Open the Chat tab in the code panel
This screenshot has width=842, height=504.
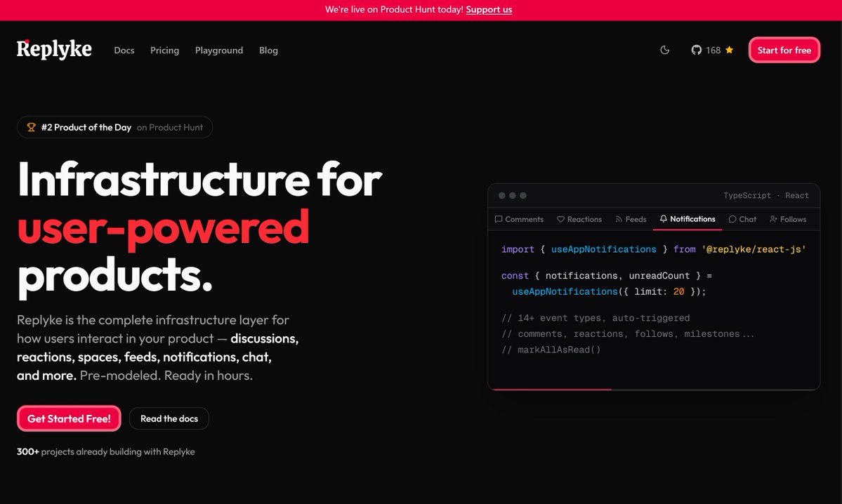click(742, 219)
